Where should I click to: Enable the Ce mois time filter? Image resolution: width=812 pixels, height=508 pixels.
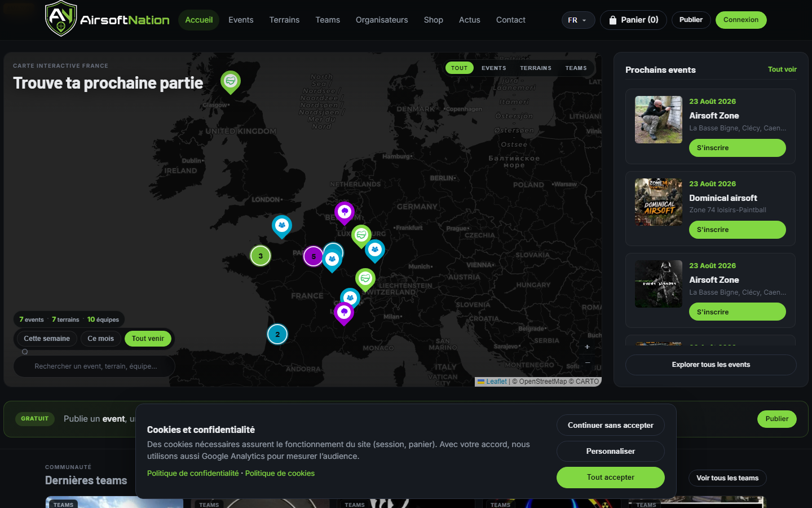pos(101,339)
